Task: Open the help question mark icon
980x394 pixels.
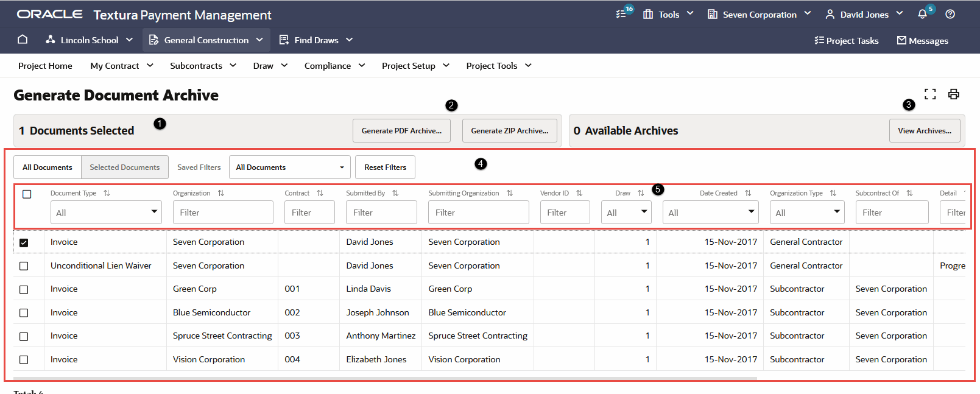Action: click(x=950, y=14)
